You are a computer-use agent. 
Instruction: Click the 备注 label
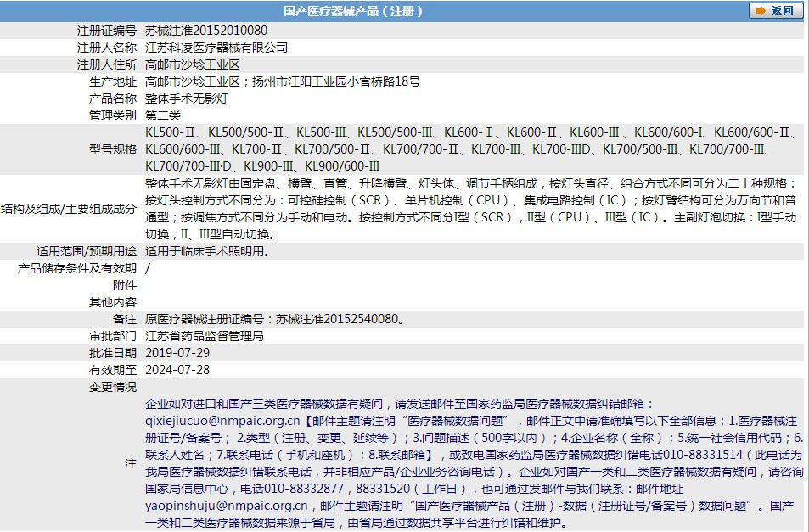coord(125,319)
